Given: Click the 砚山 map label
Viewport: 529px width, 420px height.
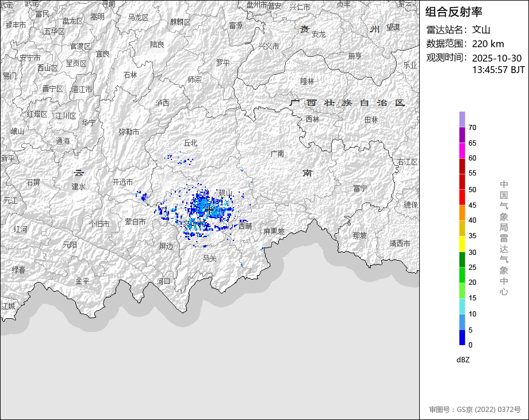Looking at the screenshot, I should click(226, 193).
